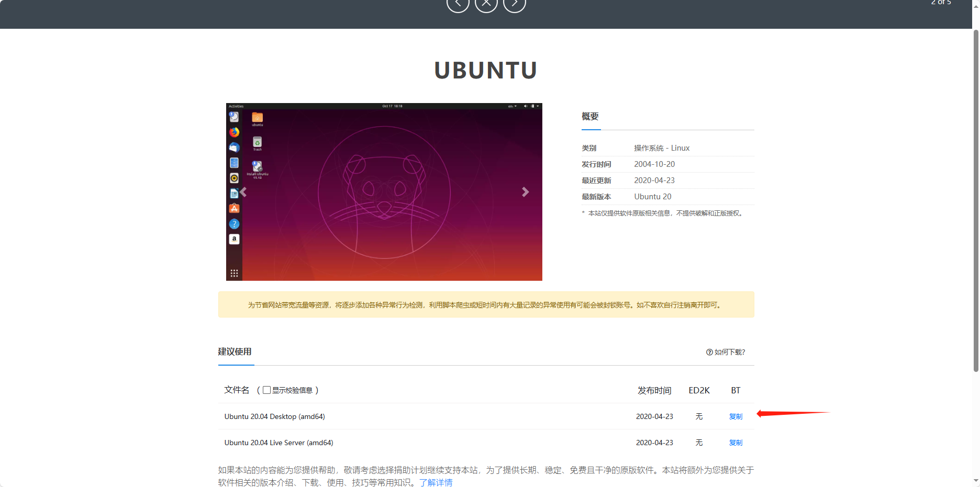Image resolution: width=980 pixels, height=487 pixels.
Task: Go to next image in viewer
Action: [x=514, y=3]
